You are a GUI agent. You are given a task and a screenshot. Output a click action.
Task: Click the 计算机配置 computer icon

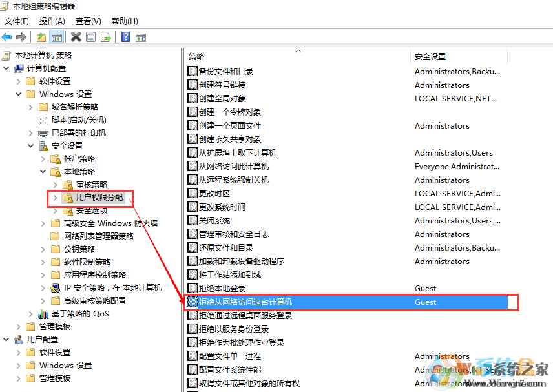click(x=18, y=68)
